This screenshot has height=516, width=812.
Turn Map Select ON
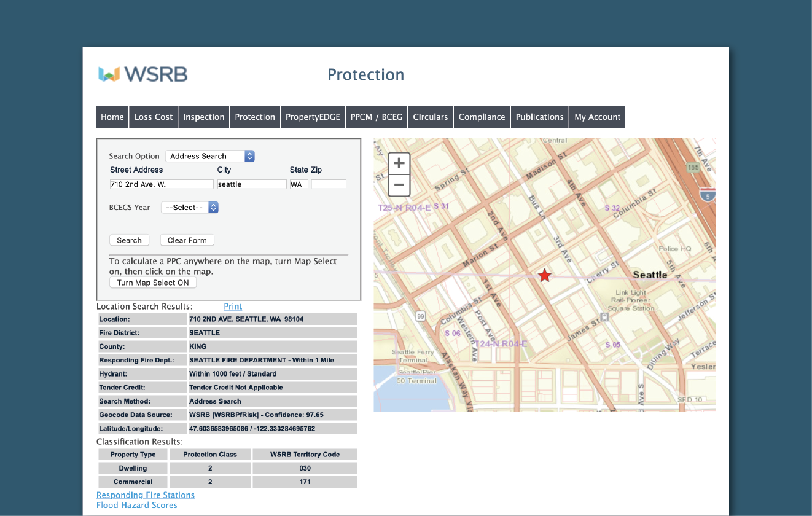[x=153, y=283]
